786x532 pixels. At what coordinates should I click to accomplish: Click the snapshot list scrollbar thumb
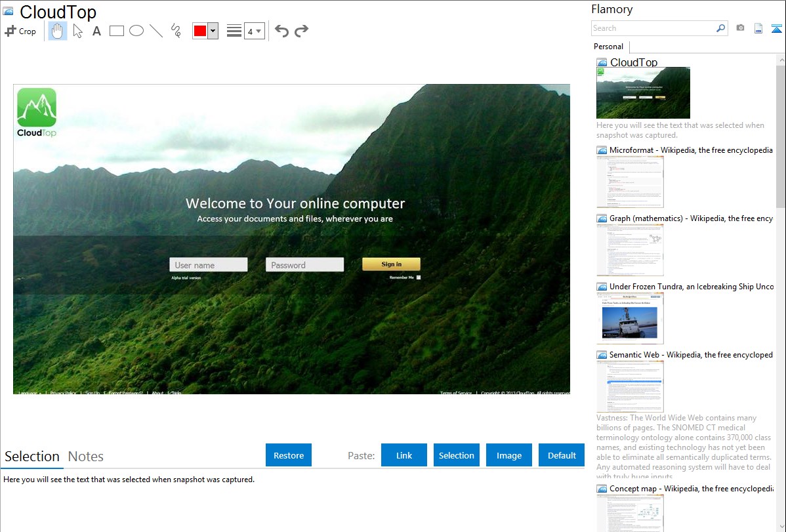coord(781,136)
